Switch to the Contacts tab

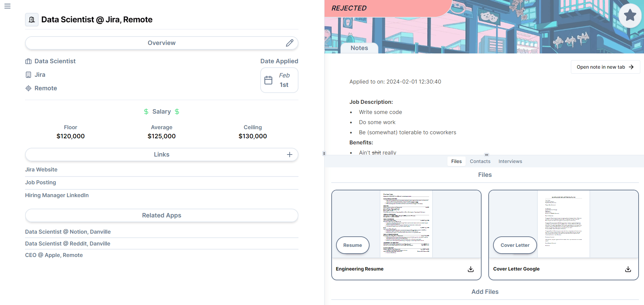pos(480,161)
